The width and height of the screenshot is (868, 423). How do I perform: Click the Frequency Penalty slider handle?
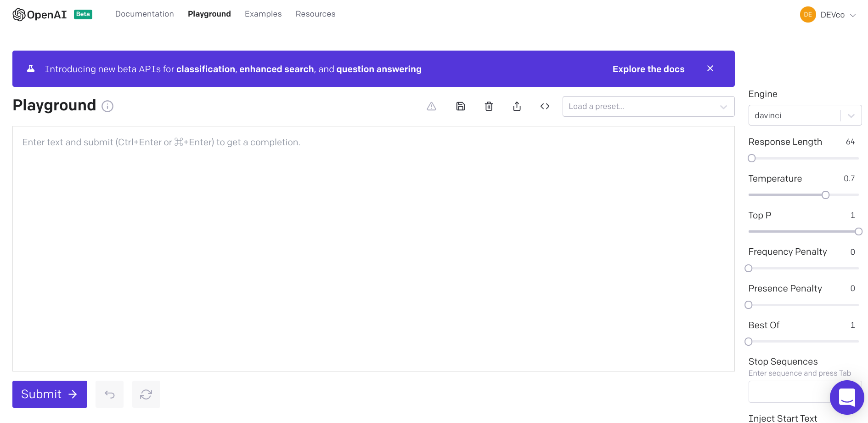coord(749,269)
